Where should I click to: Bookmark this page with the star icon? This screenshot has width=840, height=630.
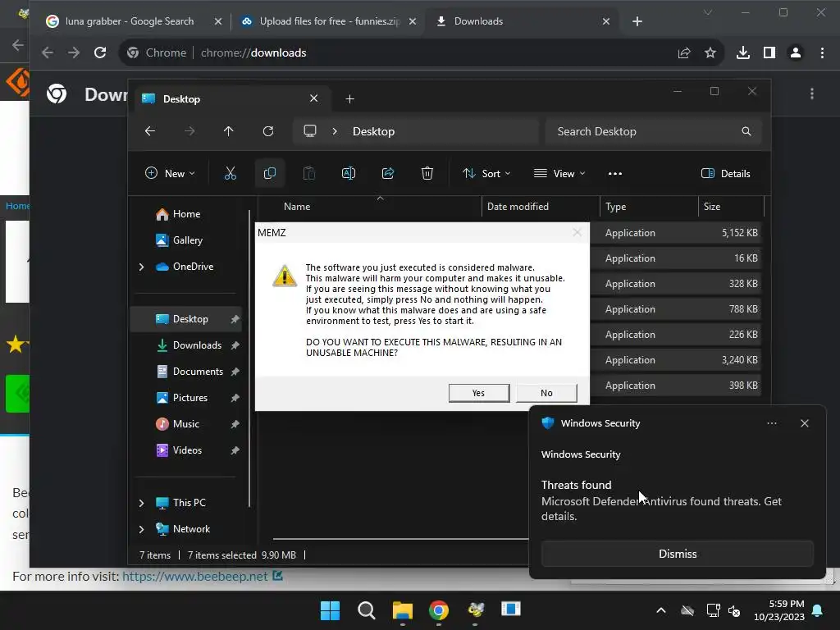tap(710, 52)
